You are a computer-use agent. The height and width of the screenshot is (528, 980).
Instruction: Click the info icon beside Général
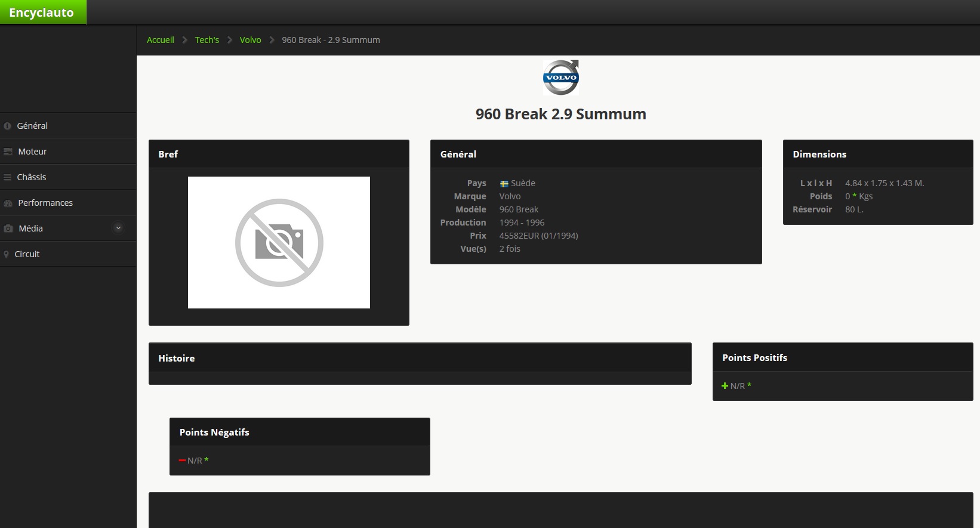(7, 126)
